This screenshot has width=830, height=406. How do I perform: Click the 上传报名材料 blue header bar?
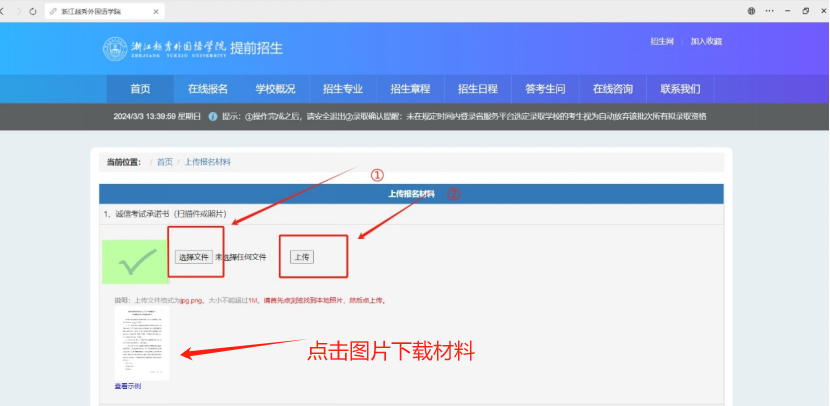coord(411,194)
